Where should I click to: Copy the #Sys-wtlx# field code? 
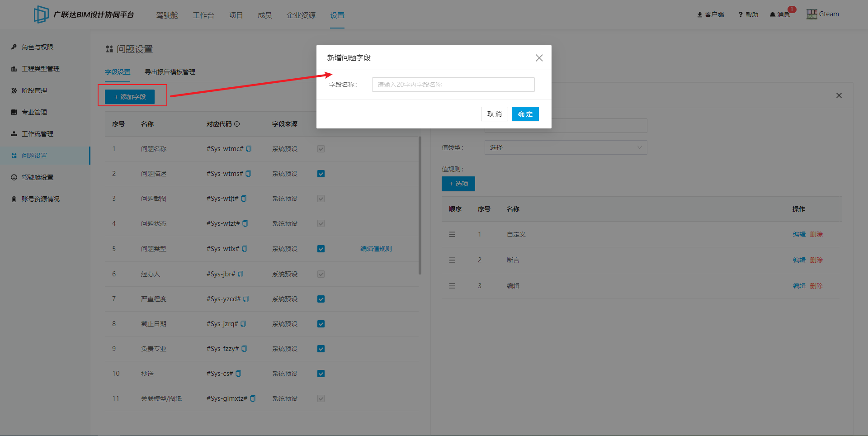[245, 249]
